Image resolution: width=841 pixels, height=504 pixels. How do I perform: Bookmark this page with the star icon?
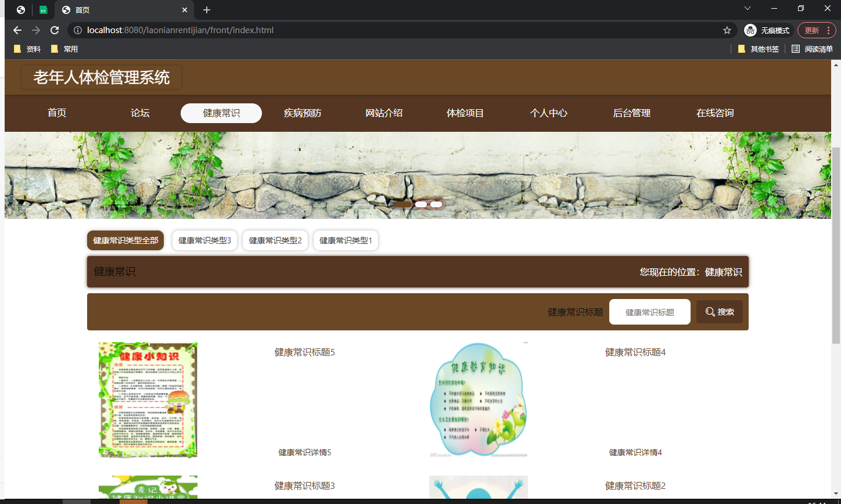[727, 30]
